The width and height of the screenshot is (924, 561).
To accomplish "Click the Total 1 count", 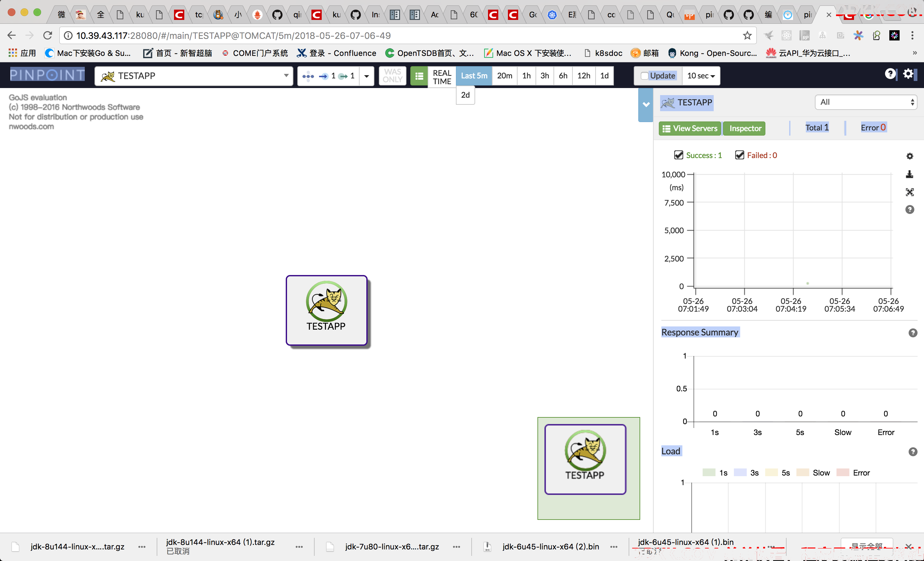I will [817, 128].
